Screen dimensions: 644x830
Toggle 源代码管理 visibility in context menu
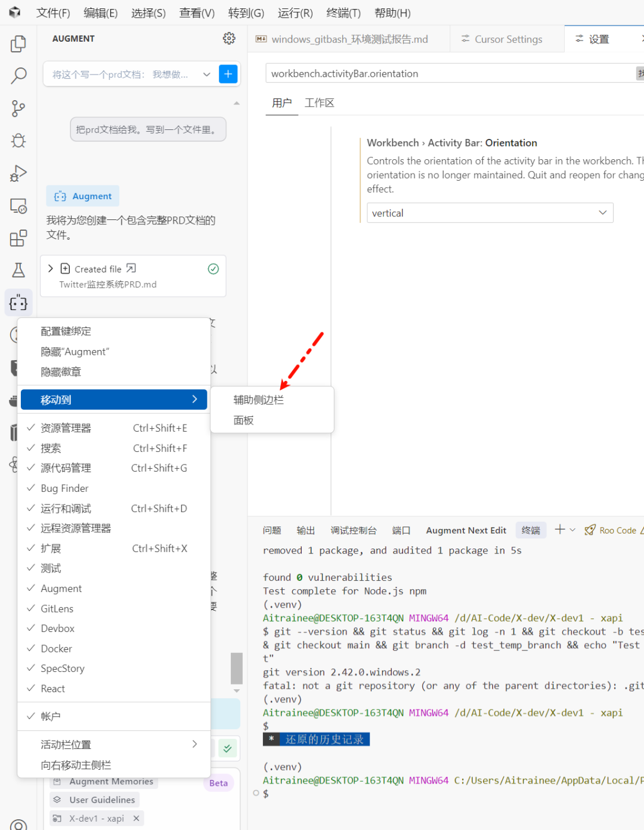pos(114,468)
